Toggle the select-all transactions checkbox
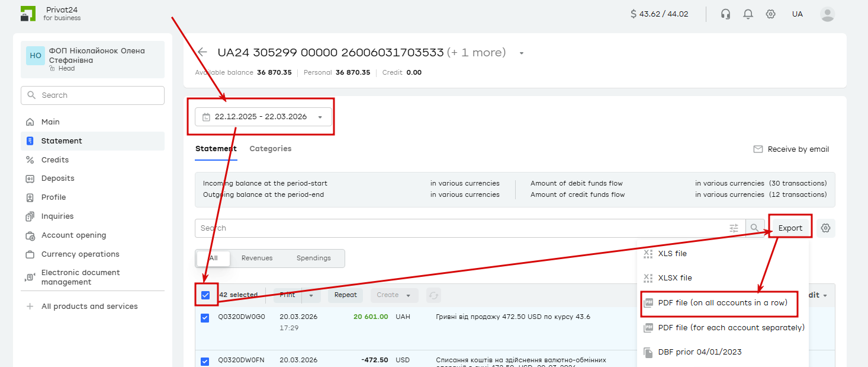Screen dimensions: 868x367 tap(205, 295)
